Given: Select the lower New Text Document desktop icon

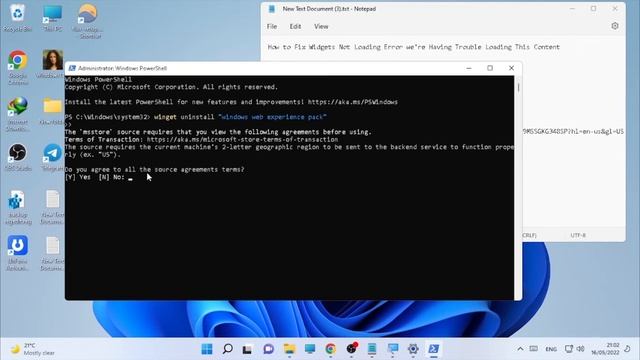Looking at the screenshot, I should 53,253.
